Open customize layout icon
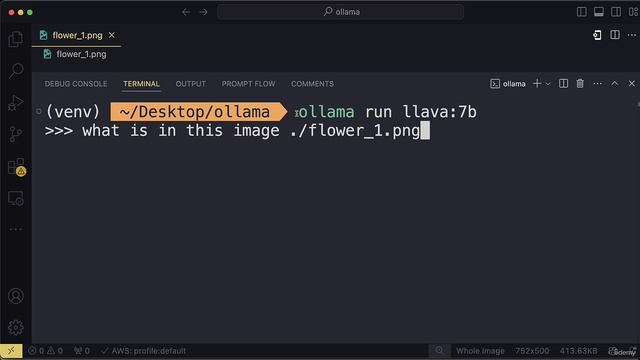 (633, 12)
